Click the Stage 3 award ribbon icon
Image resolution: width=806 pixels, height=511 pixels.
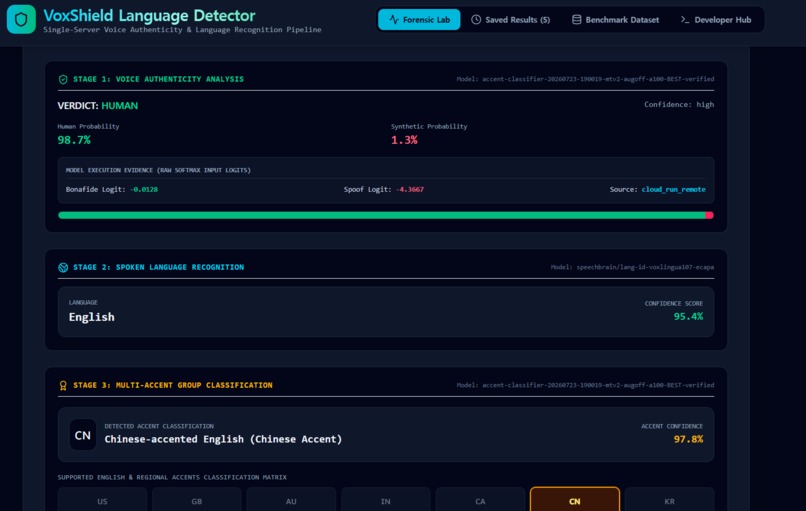tap(63, 385)
